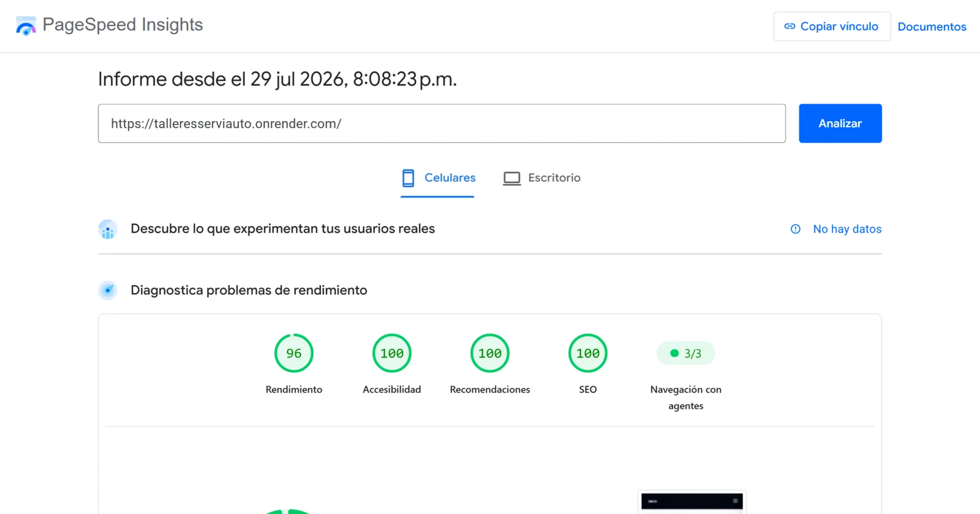980x514 pixels.
Task: Click the performance diagnostics radar icon
Action: click(x=108, y=291)
